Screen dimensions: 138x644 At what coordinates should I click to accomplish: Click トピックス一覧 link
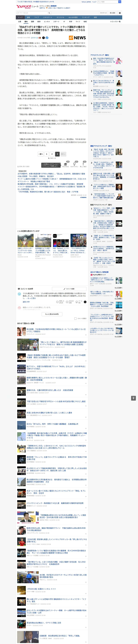tap(115, 21)
